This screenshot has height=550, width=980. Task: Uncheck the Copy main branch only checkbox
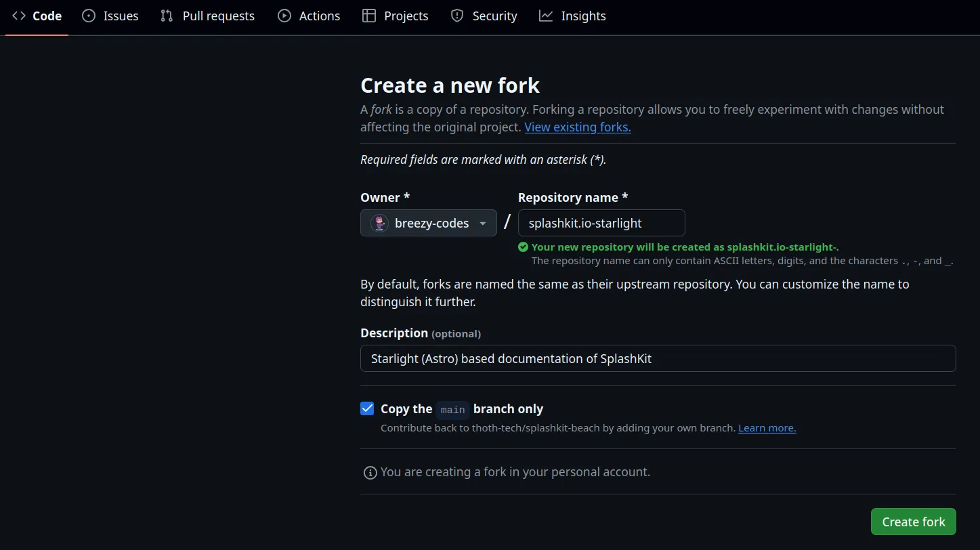pyautogui.click(x=366, y=408)
